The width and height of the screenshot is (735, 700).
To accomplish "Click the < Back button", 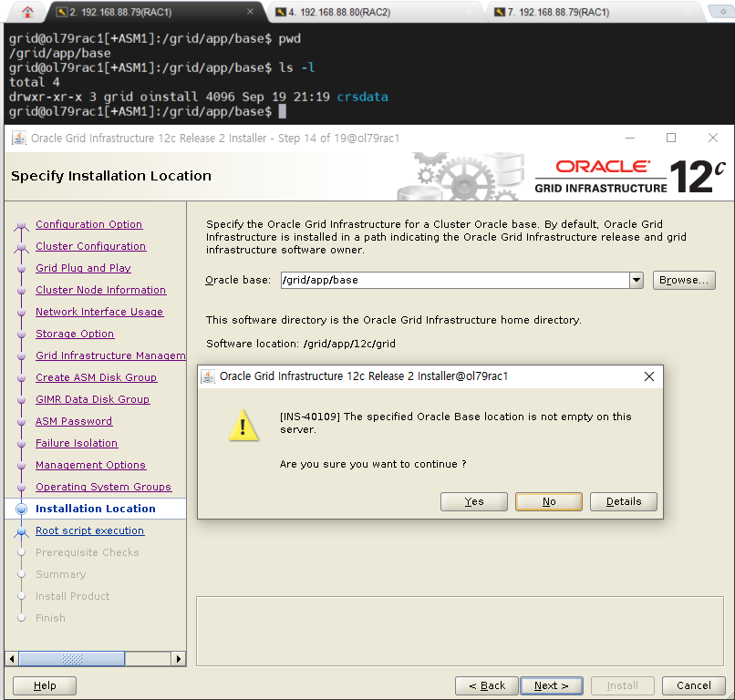I will [487, 685].
